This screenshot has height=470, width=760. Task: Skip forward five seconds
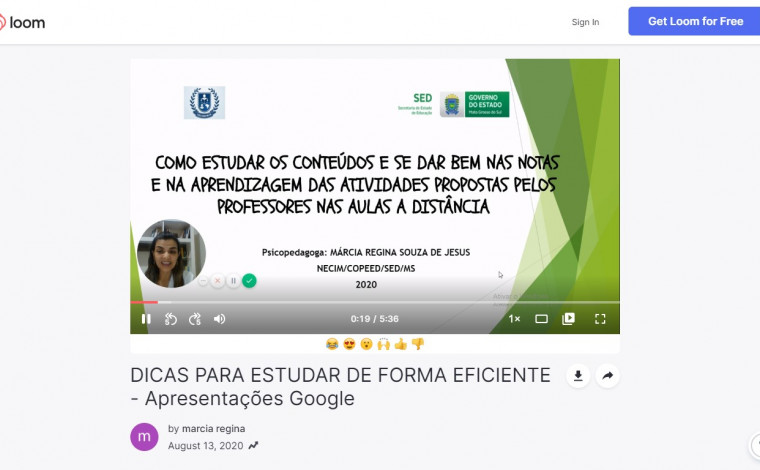point(195,319)
